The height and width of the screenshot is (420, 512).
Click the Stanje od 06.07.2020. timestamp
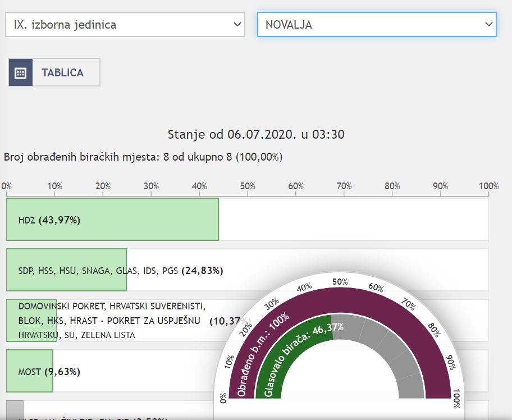click(x=256, y=135)
